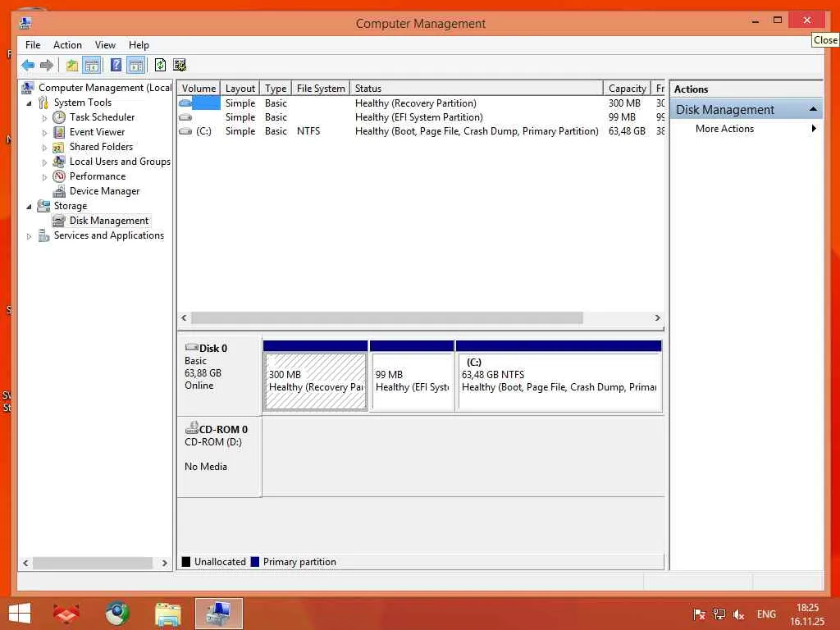The width and height of the screenshot is (840, 630).
Task: Click the Performance icon
Action: tap(59, 176)
